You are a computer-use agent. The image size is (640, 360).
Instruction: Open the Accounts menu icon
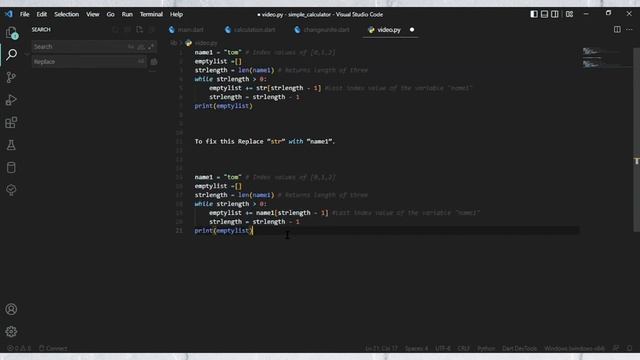coord(11,309)
